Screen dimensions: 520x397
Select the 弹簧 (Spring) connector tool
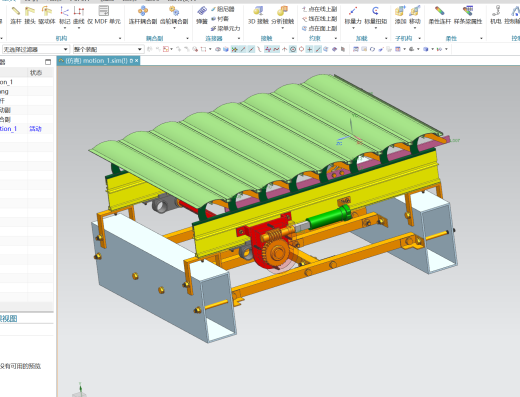pyautogui.click(x=202, y=15)
